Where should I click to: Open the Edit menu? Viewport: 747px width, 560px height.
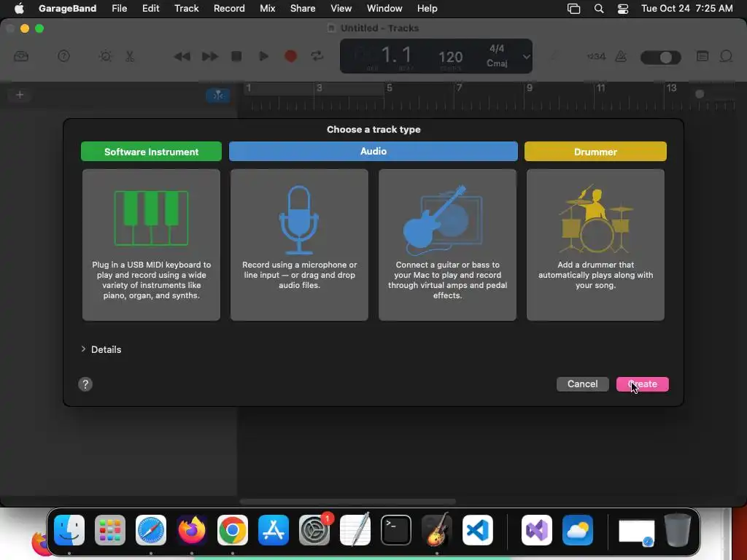(150, 9)
